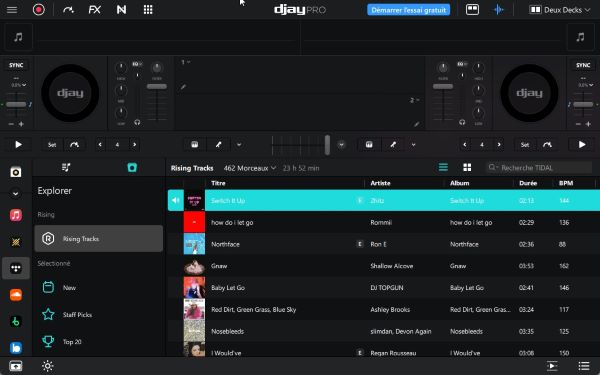Switch to list view

443,167
